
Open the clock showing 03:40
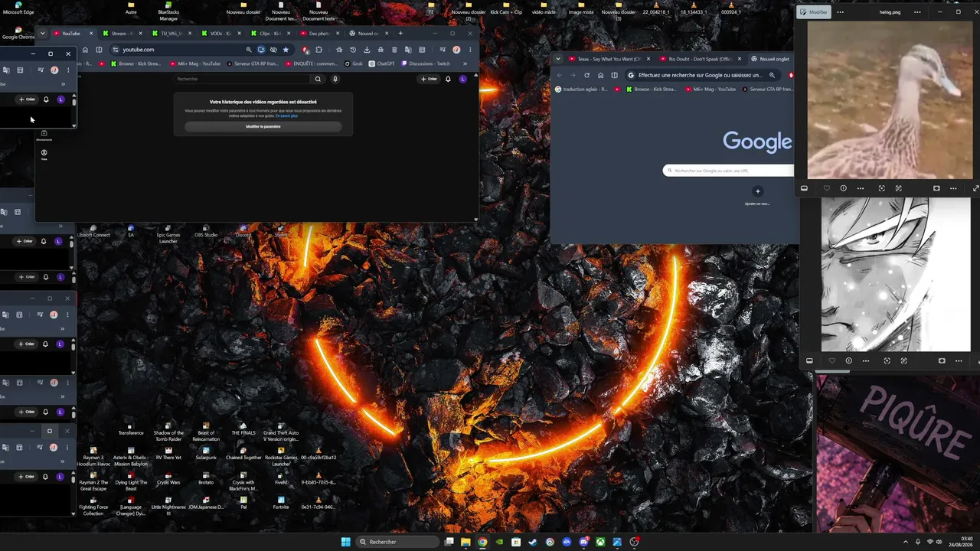[x=961, y=542]
